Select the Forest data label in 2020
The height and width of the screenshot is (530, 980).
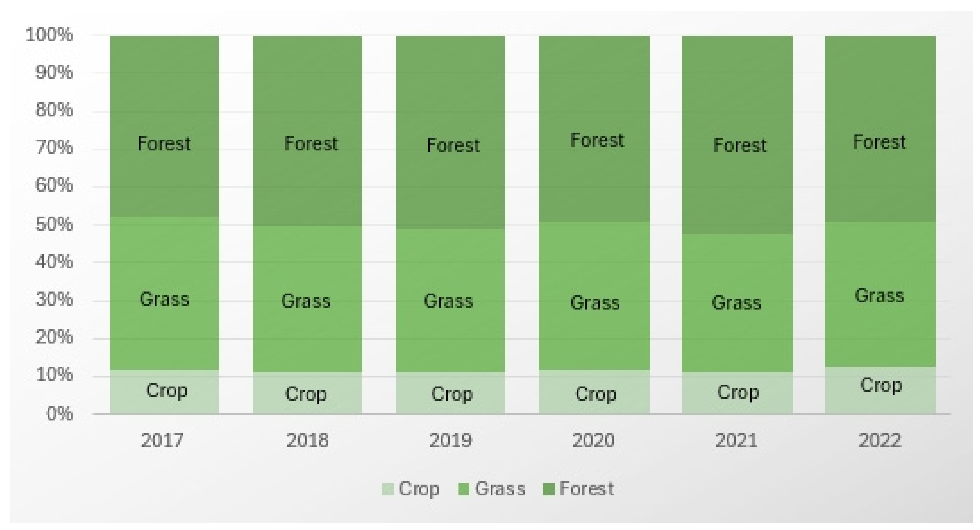tap(597, 140)
